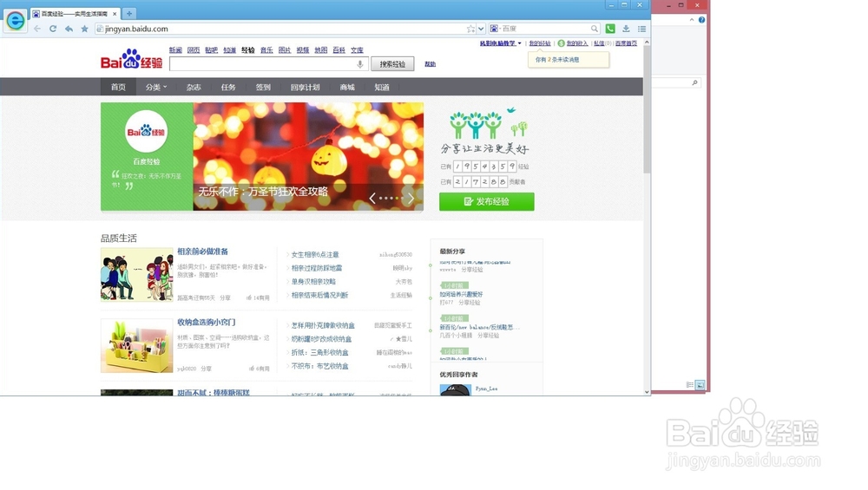This screenshot has height=490, width=868.
Task: Click the green phone icon in toolbar
Action: tap(610, 29)
